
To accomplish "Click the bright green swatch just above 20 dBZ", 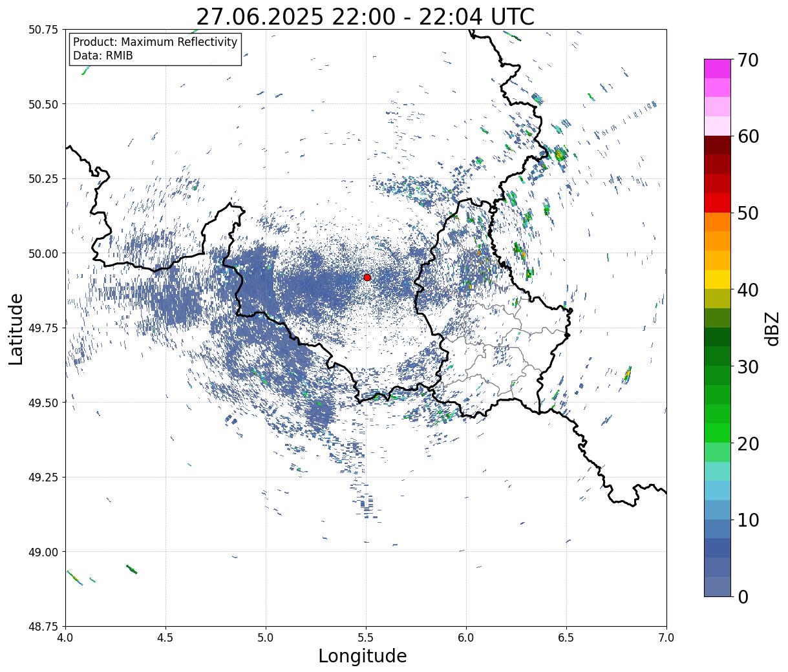I will (x=718, y=433).
